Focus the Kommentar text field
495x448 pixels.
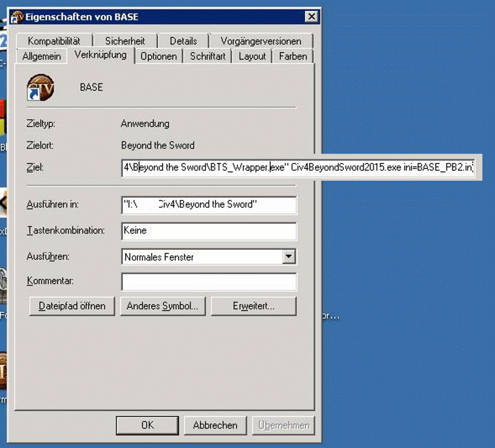(x=208, y=281)
